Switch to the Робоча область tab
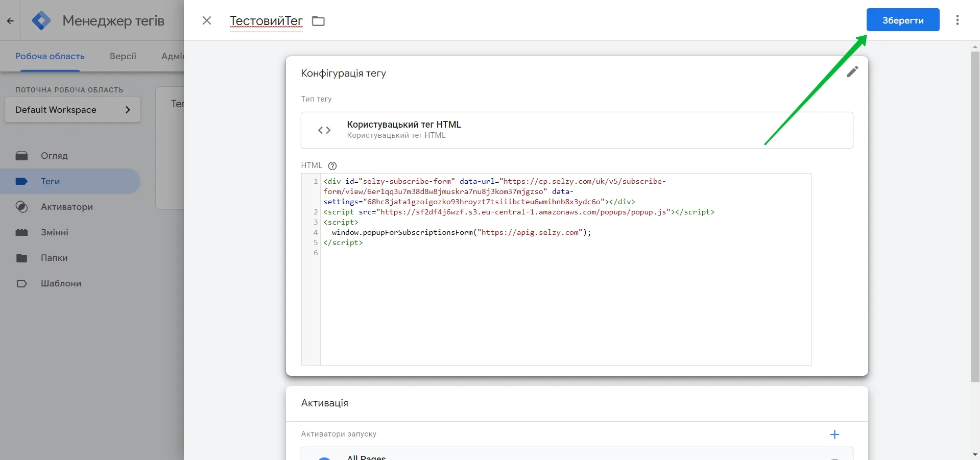 (50, 56)
